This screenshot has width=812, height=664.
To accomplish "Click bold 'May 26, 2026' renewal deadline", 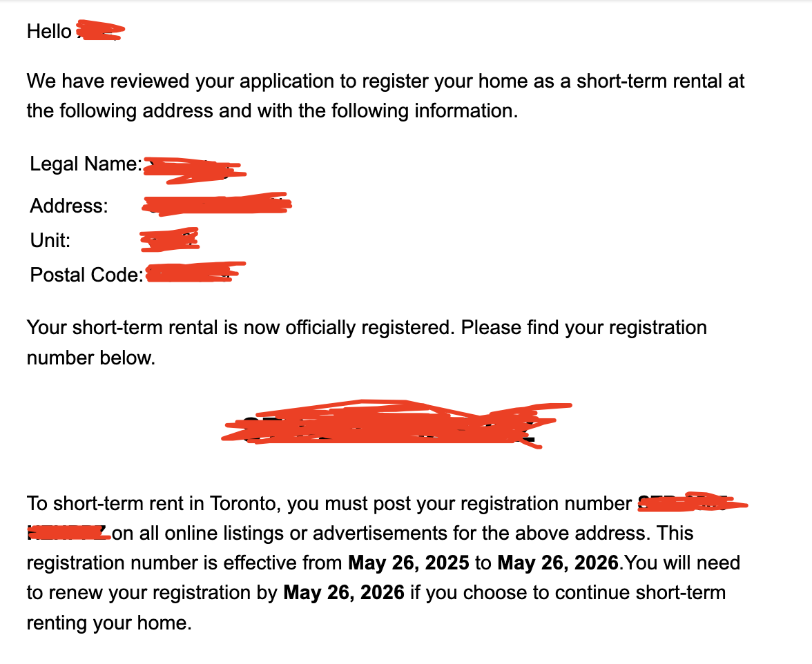I will (344, 593).
